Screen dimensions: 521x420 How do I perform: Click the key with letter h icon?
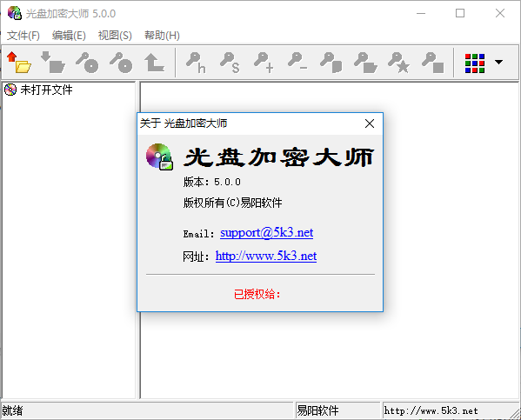pos(196,63)
